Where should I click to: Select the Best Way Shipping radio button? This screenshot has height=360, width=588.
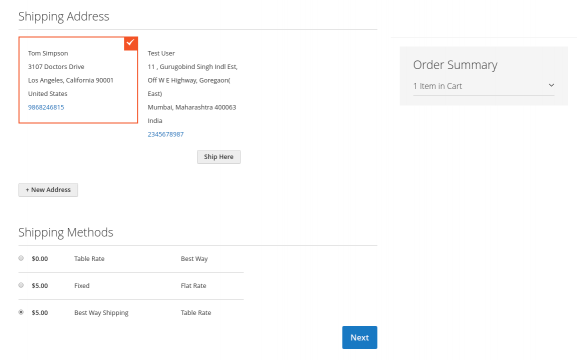coord(21,312)
